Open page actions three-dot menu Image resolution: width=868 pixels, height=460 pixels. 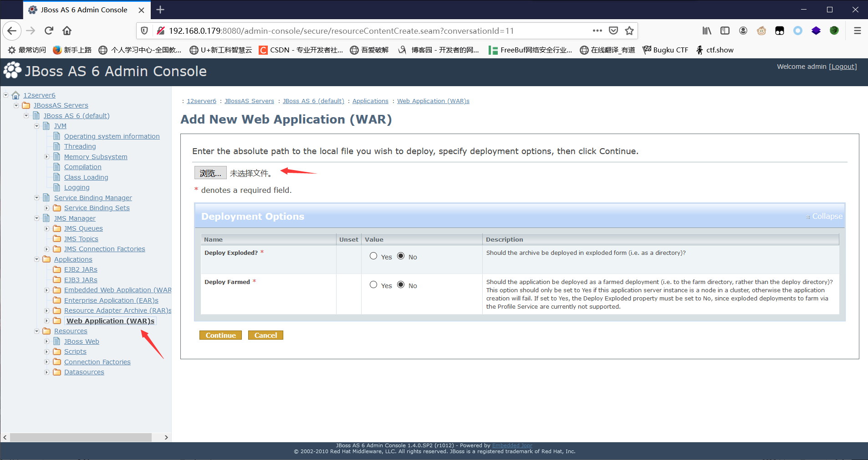tap(597, 31)
